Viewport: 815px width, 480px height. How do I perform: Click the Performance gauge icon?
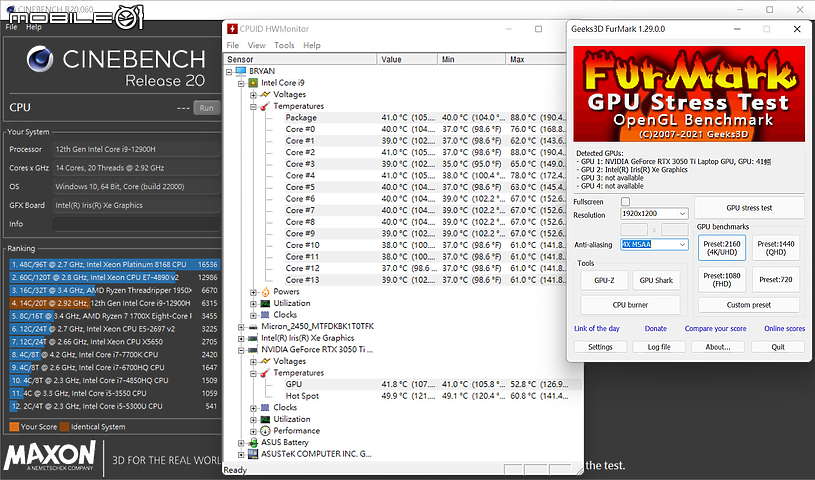pyautogui.click(x=265, y=431)
